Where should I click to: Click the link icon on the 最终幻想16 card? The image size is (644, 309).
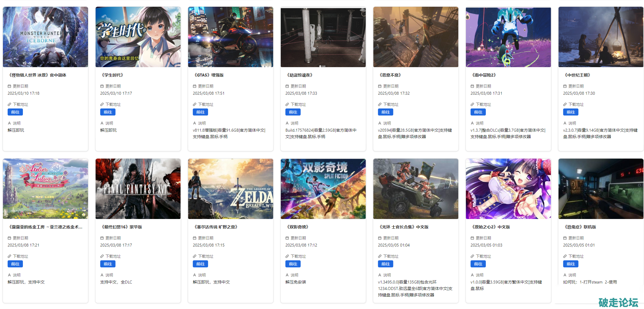tap(102, 256)
